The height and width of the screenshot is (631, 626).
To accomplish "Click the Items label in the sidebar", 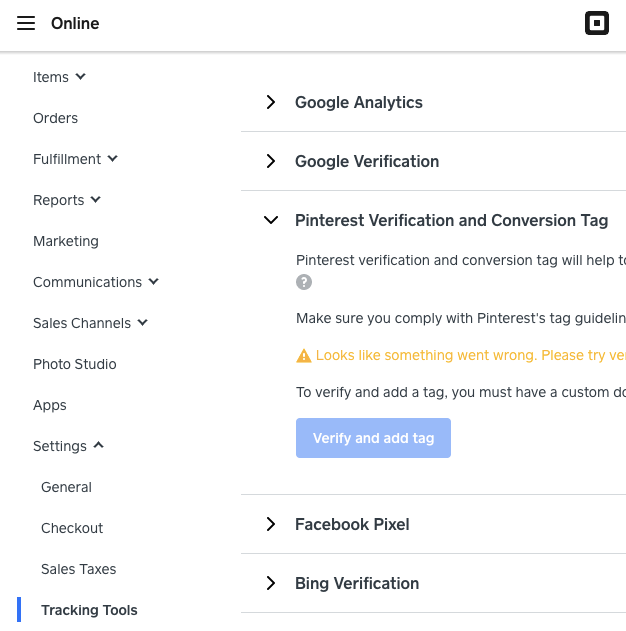I will 51,77.
